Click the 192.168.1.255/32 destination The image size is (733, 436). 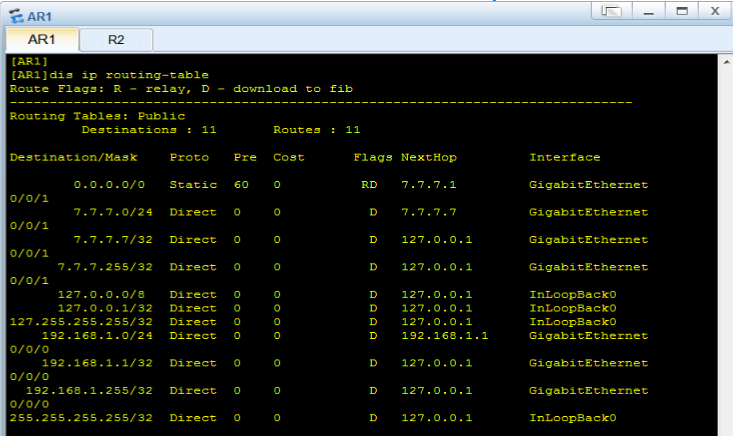(89, 391)
